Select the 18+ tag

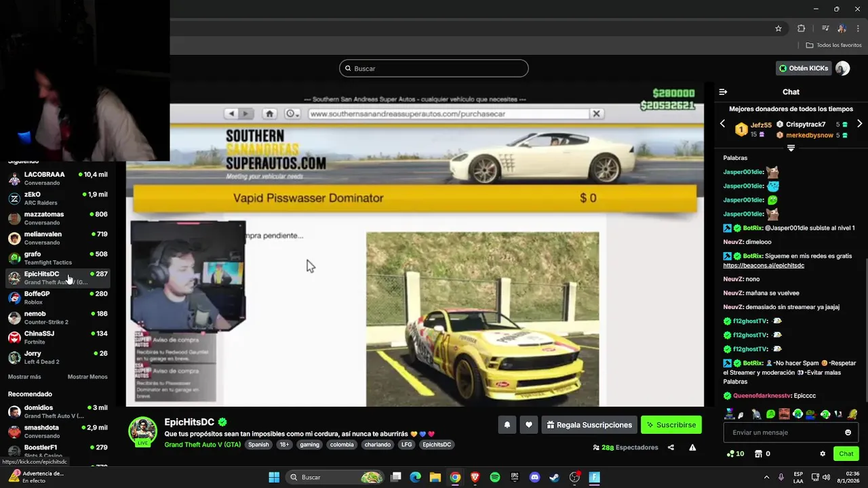point(284,445)
